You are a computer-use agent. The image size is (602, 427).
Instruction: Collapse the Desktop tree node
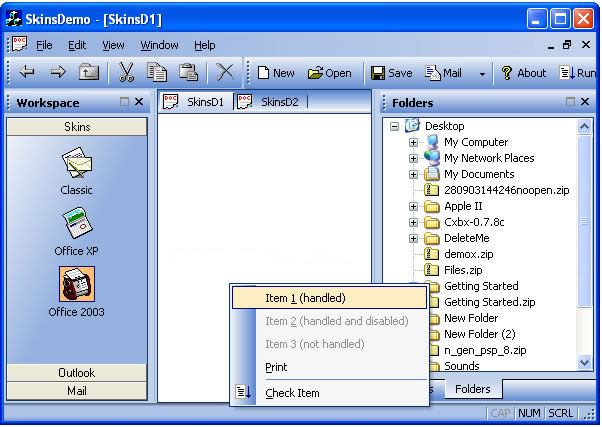point(394,126)
